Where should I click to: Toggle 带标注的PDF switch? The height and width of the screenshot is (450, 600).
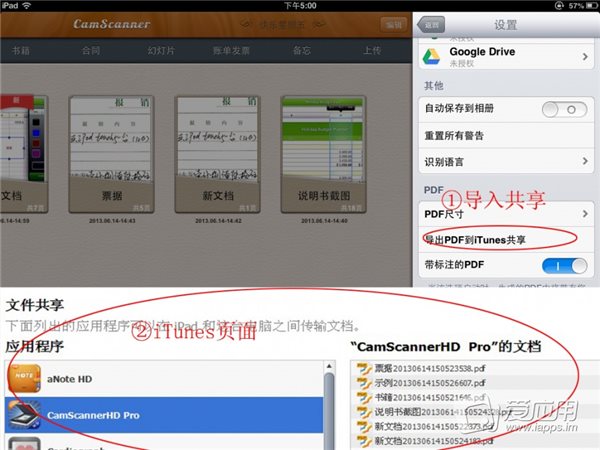(x=564, y=266)
